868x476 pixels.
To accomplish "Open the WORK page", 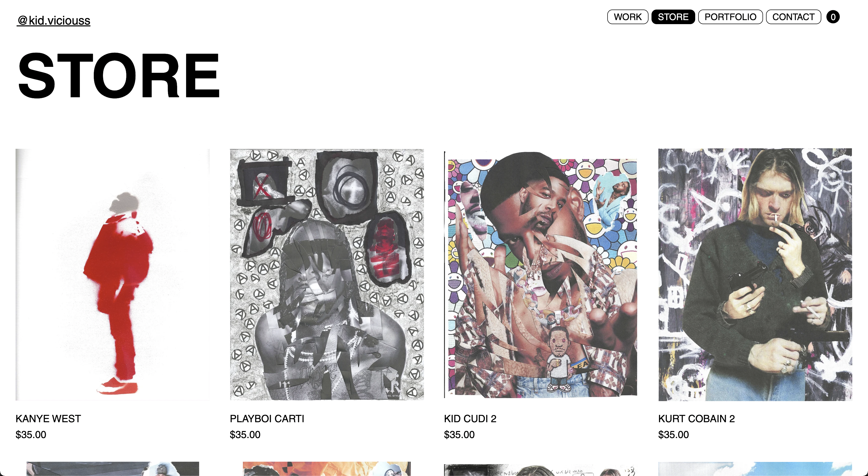I will pyautogui.click(x=627, y=17).
